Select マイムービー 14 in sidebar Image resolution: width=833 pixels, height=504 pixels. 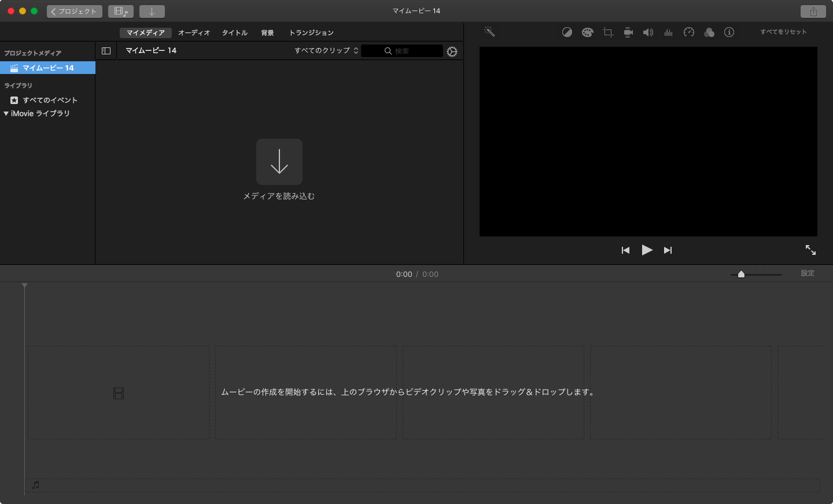[x=47, y=68]
